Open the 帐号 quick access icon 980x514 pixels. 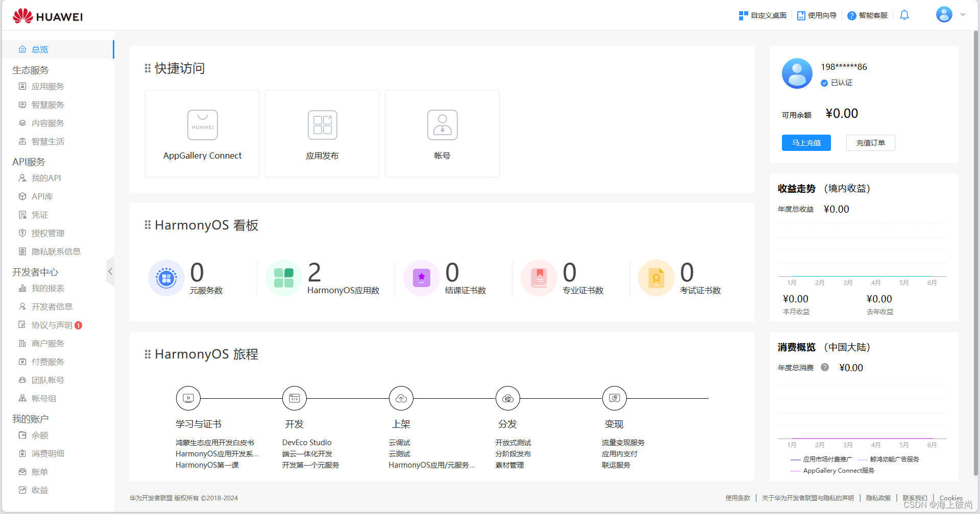point(443,125)
